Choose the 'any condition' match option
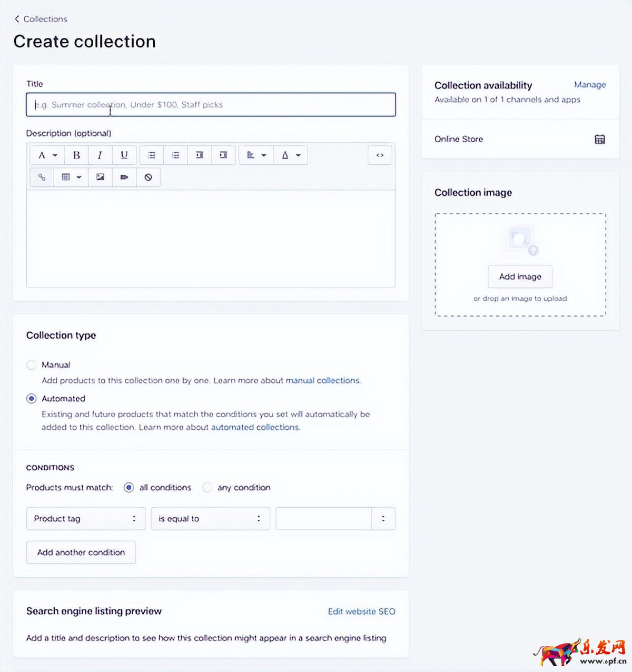The height and width of the screenshot is (672, 632). tap(208, 488)
